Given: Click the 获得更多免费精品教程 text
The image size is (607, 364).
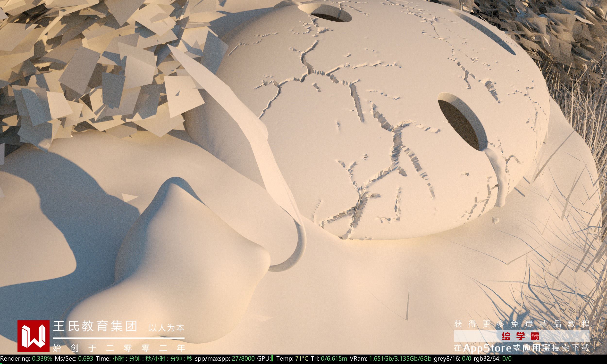Looking at the screenshot, I should tap(522, 324).
